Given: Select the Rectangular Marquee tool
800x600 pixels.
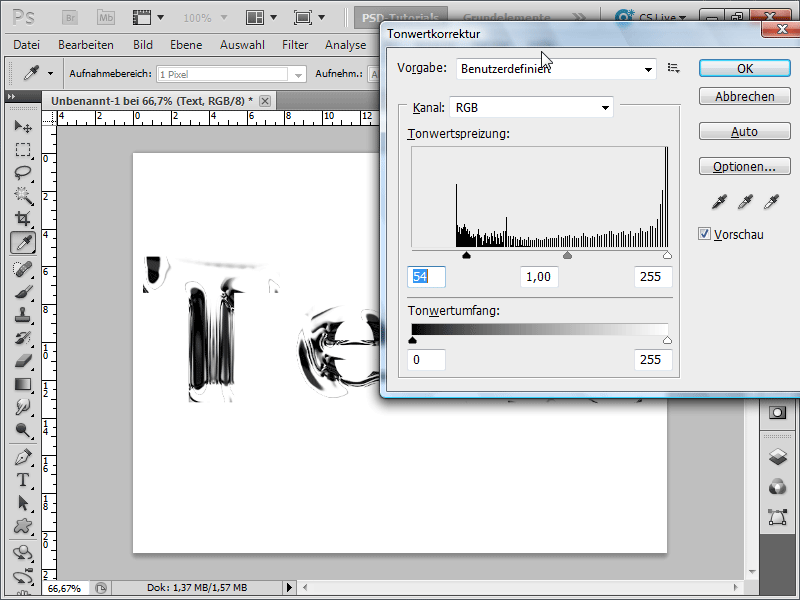Looking at the screenshot, I should 23,149.
